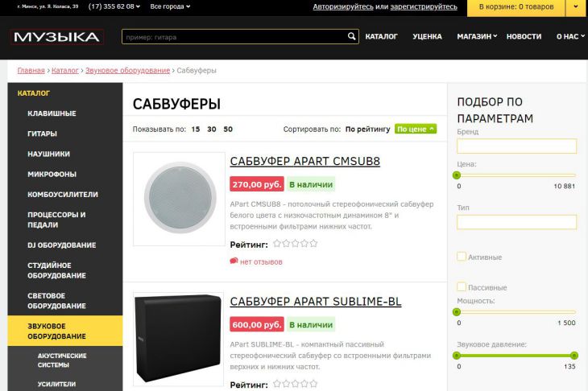Select МИКРОФОНЫ in catalog sidebar
Screen dimensions: 588x391
[x=52, y=174]
